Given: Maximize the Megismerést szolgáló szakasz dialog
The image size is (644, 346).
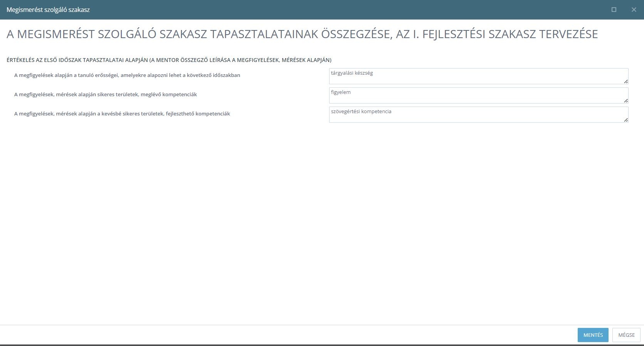Looking at the screenshot, I should [614, 10].
